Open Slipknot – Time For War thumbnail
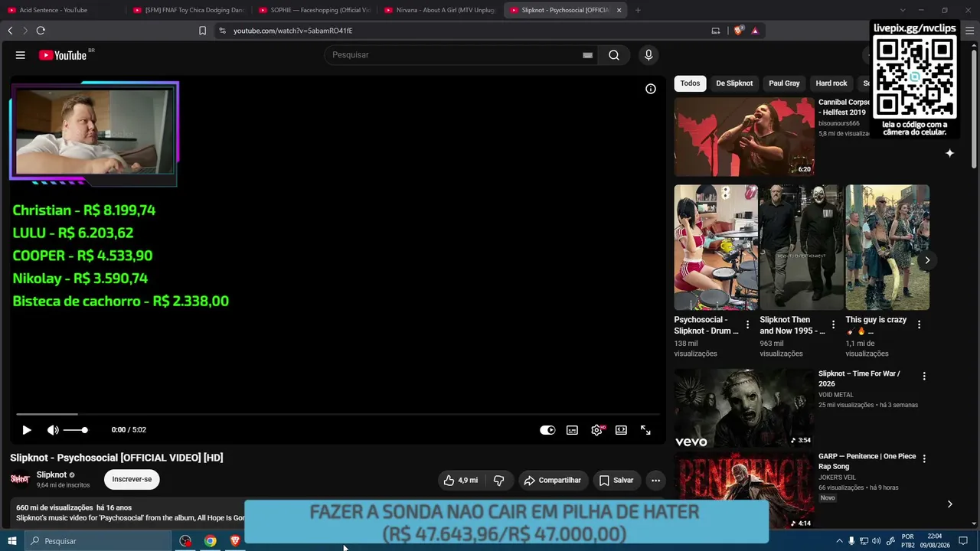This screenshot has width=980, height=551. 744,408
